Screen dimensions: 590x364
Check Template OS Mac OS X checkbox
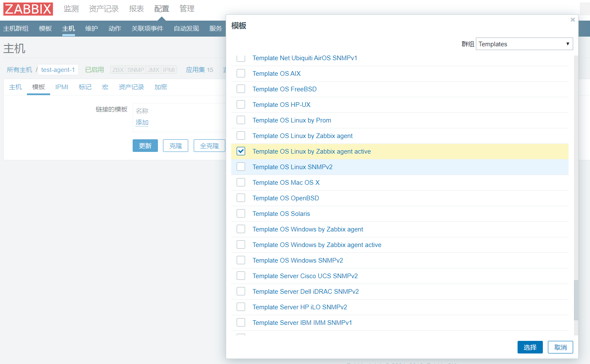pos(241,182)
